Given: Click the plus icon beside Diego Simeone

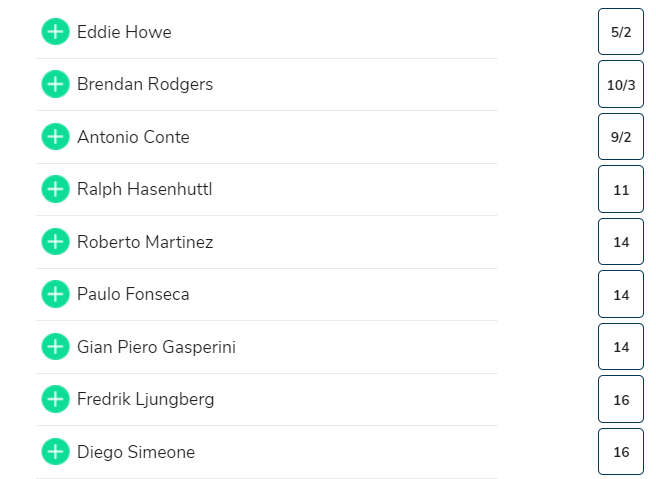Looking at the screenshot, I should coord(55,452).
